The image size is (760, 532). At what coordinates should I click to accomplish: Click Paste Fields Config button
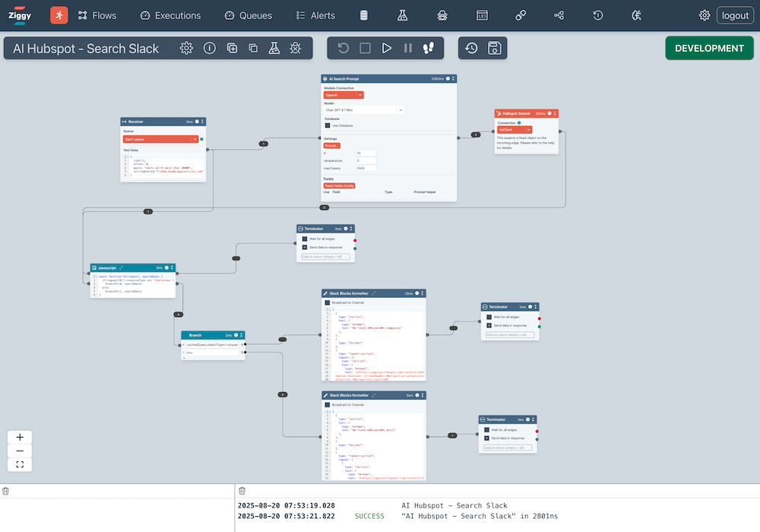coord(339,185)
